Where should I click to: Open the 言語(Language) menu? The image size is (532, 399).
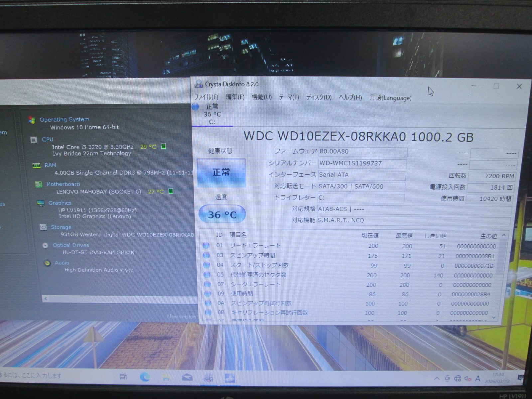click(x=390, y=98)
